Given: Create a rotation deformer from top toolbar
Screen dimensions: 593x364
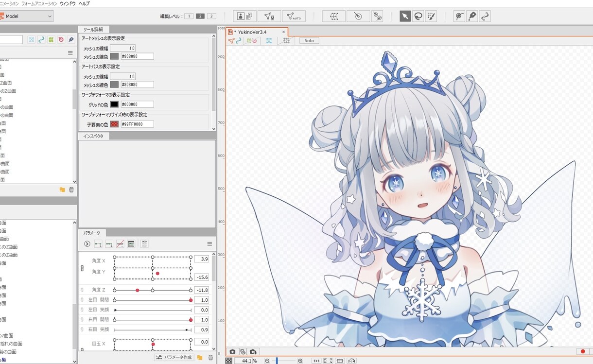Looking at the screenshot, I should pyautogui.click(x=358, y=16).
